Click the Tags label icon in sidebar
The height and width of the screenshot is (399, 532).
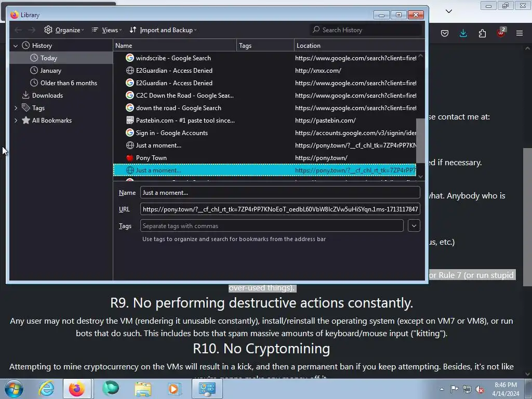(x=26, y=108)
